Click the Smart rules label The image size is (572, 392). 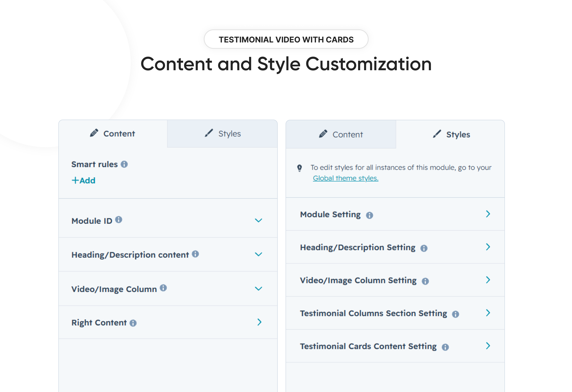click(x=95, y=164)
